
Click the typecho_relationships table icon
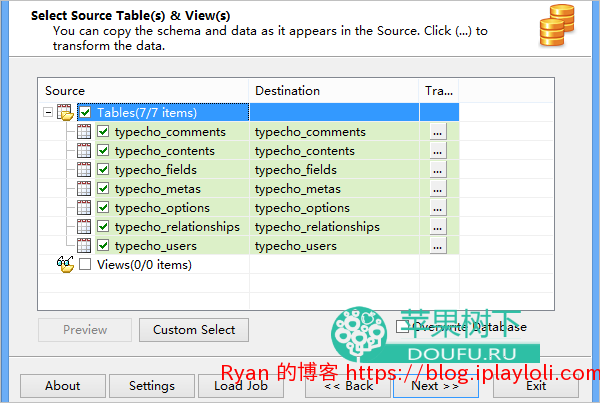[84, 227]
